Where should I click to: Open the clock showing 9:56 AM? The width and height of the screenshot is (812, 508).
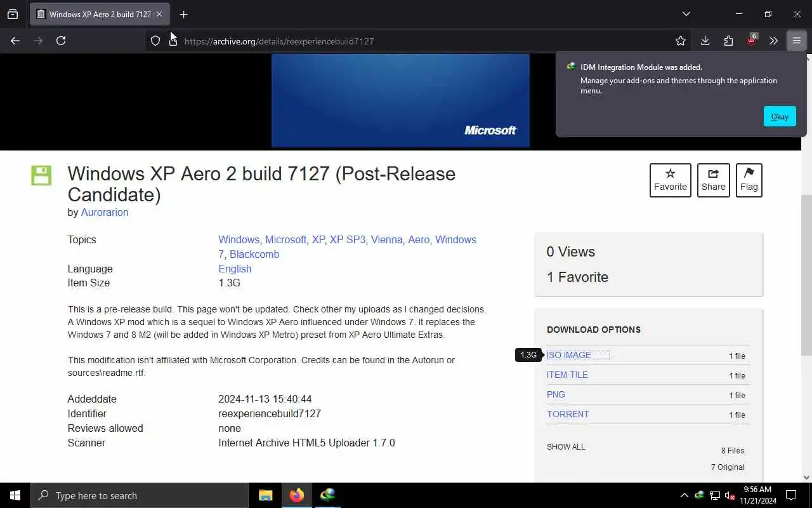tap(757, 495)
